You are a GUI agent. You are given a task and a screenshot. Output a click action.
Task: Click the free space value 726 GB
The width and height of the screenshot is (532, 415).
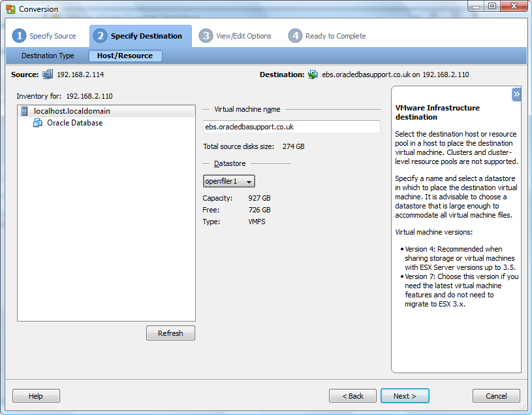tap(260, 210)
